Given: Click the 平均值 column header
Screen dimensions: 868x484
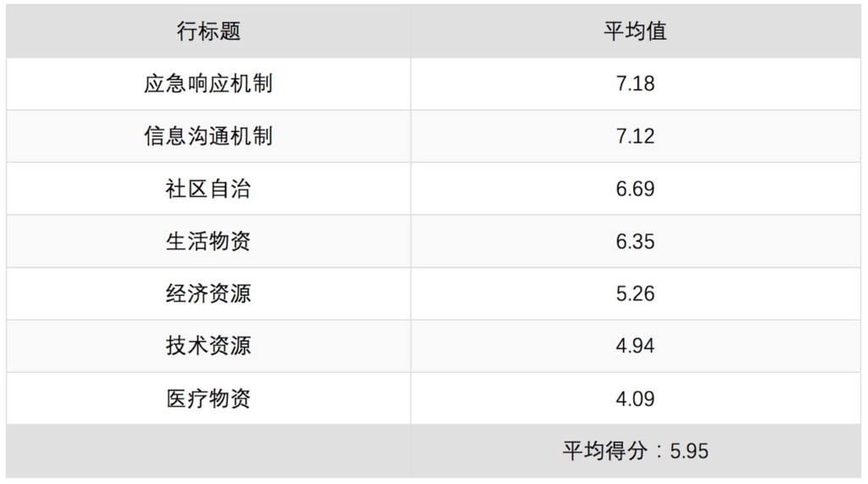Looking at the screenshot, I should [636, 31].
